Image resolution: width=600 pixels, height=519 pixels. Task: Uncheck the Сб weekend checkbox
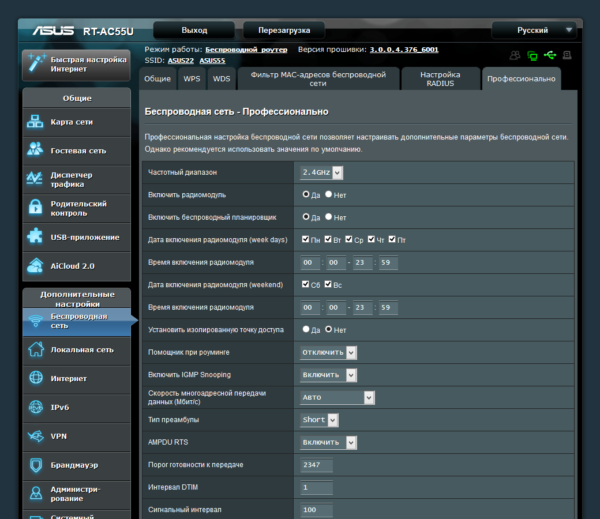[x=305, y=284]
